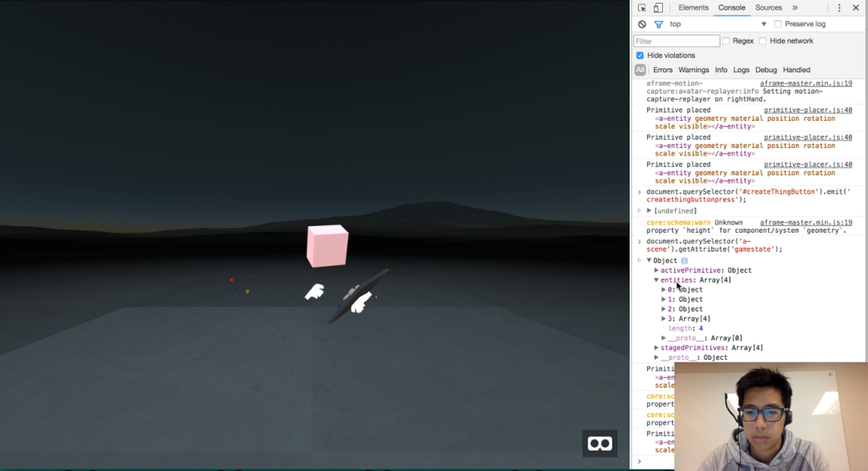Select the inspect element picker tool
The image size is (868, 471).
[641, 7]
